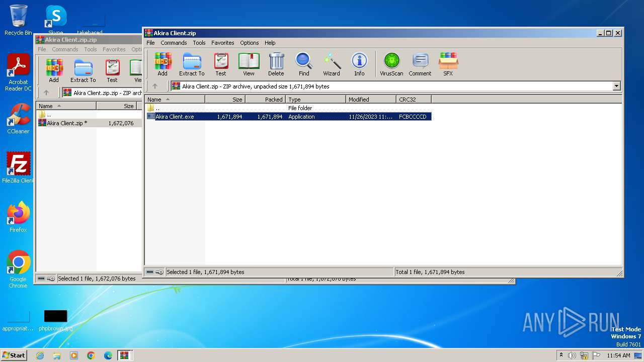This screenshot has width=644, height=362.
Task: Go up one level in Akira Client.zip.zip window
Action: pos(46,93)
